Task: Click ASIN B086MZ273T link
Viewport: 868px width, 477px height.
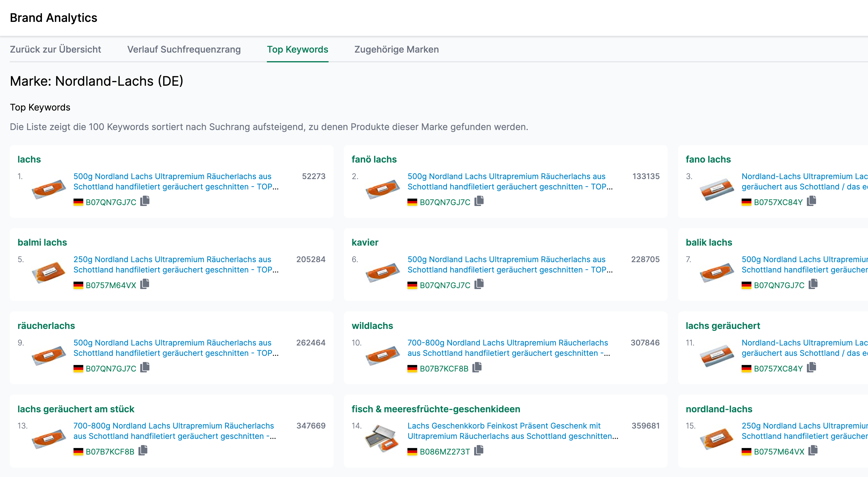Action: click(445, 452)
